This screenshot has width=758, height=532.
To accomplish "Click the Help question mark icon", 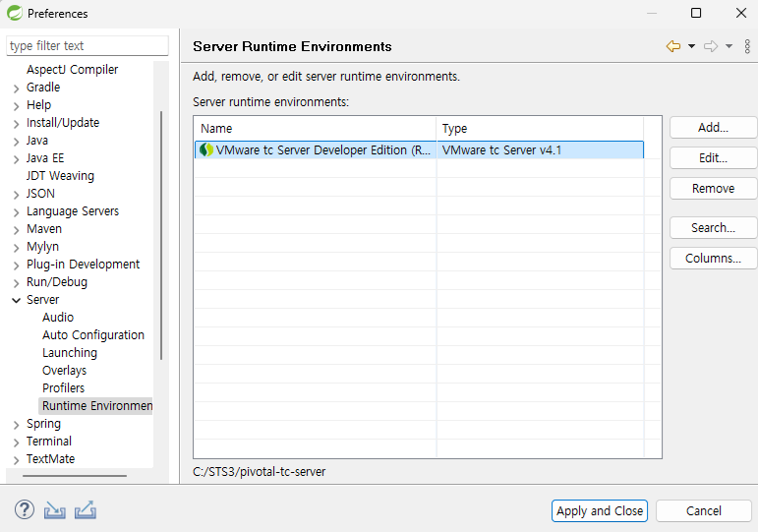I will coord(25,509).
